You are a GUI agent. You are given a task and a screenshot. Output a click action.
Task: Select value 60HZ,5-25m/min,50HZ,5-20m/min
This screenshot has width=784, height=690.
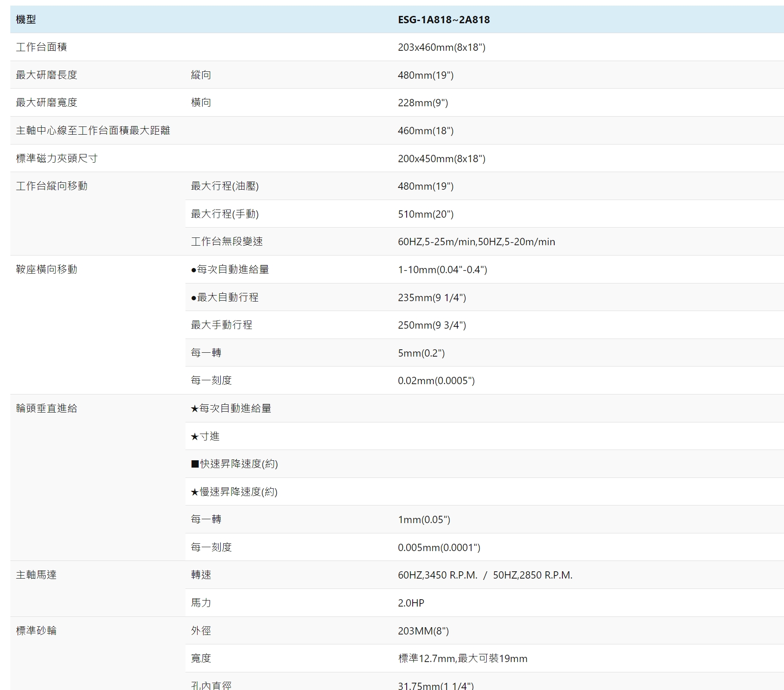click(x=476, y=242)
